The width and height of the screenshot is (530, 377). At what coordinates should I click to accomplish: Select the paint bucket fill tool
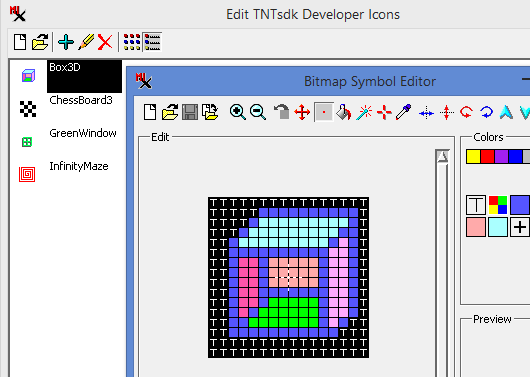click(344, 112)
